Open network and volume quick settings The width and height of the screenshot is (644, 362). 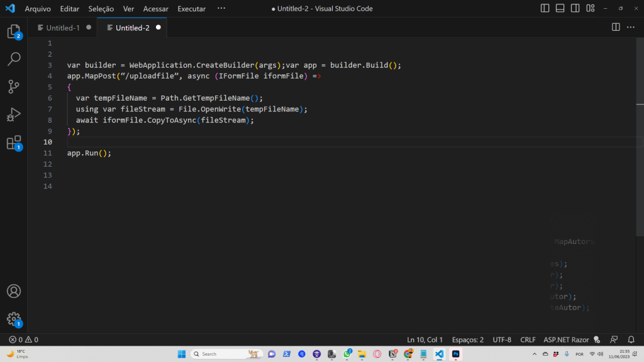click(596, 354)
